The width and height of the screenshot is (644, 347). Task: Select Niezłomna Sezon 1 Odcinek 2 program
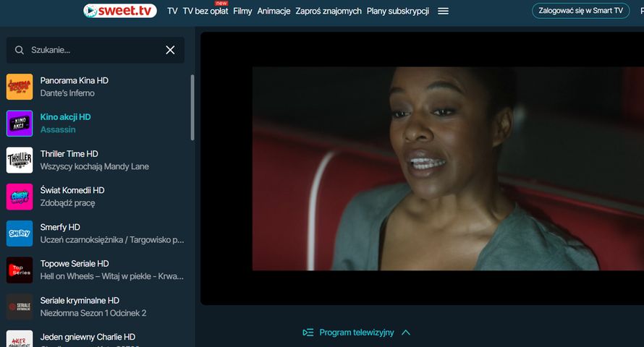pyautogui.click(x=93, y=313)
